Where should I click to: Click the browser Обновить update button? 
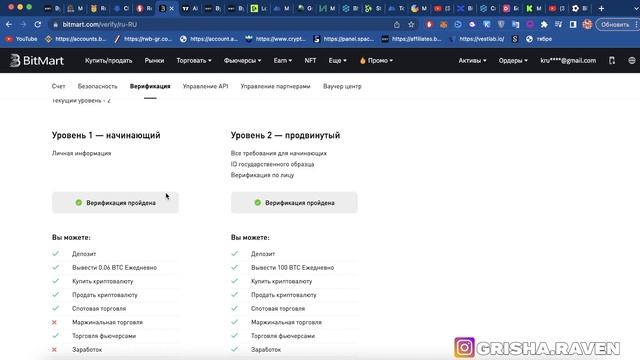coord(615,24)
